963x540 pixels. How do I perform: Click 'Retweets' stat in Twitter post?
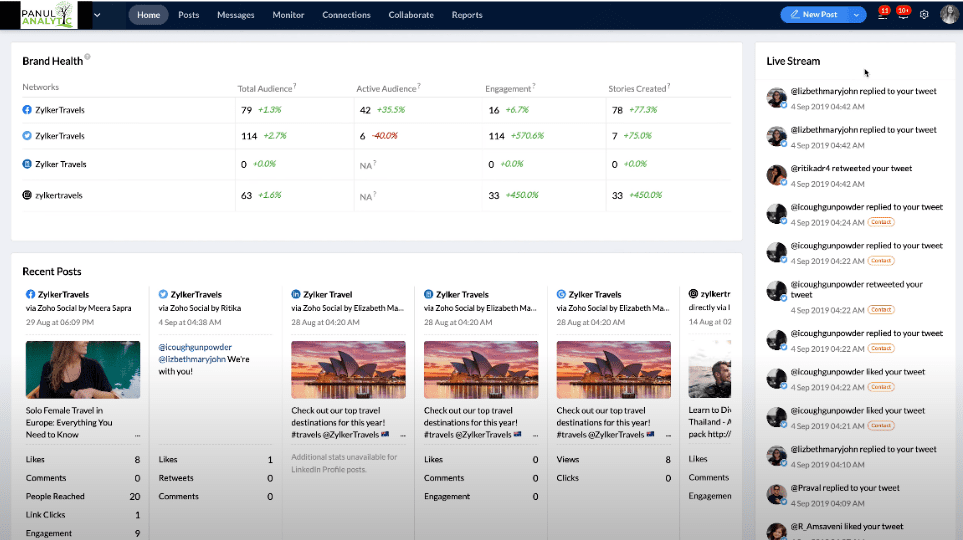click(x=176, y=478)
